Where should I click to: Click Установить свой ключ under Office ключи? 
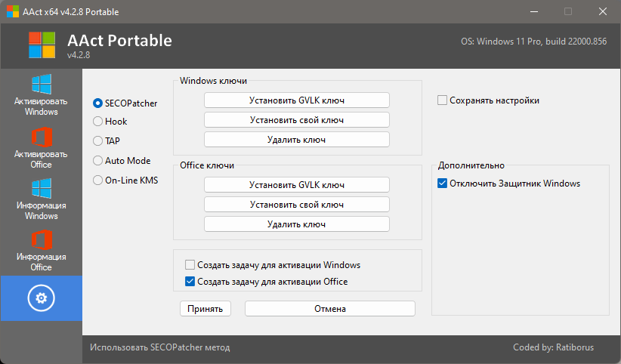tap(297, 205)
